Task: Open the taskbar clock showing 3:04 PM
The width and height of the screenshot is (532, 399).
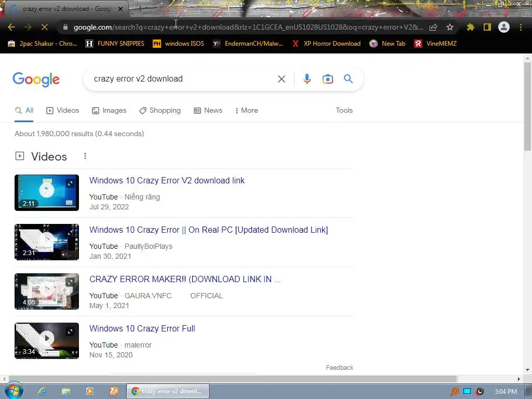Action: (506, 392)
